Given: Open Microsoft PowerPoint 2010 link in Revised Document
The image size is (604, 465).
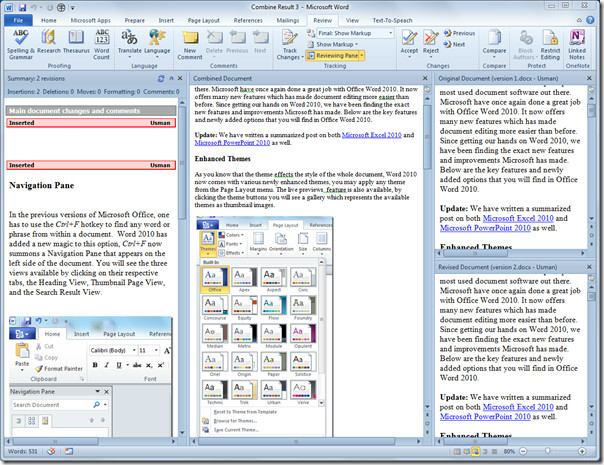Looking at the screenshot, I should 485,416.
